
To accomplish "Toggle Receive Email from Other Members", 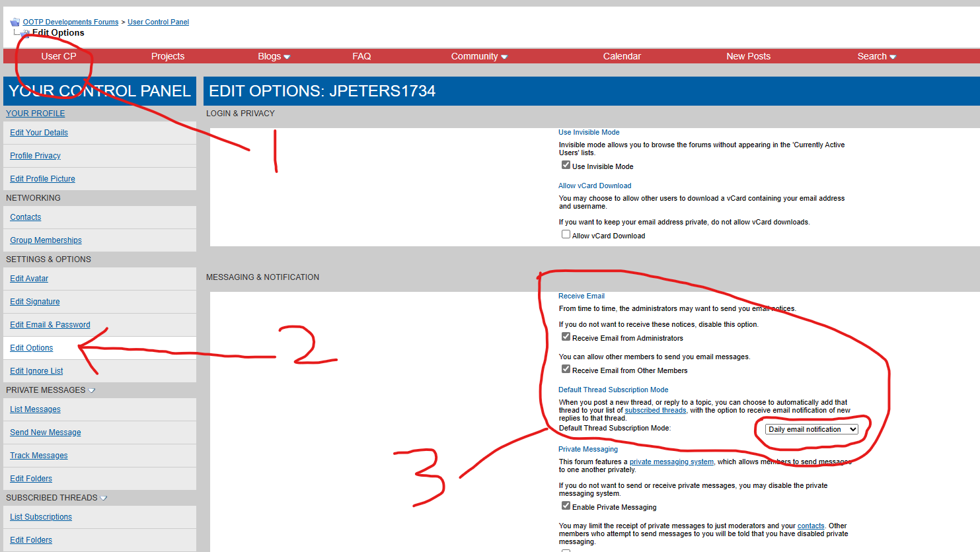I will (x=566, y=369).
